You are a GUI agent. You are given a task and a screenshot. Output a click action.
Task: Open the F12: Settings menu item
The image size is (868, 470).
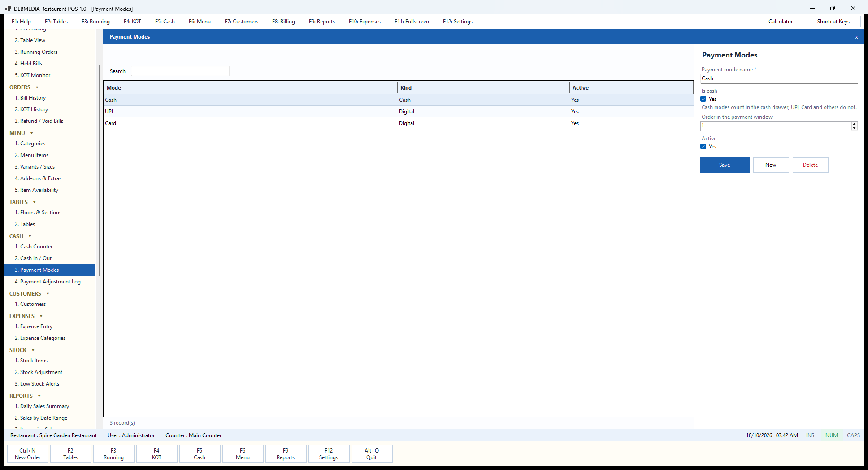(457, 22)
